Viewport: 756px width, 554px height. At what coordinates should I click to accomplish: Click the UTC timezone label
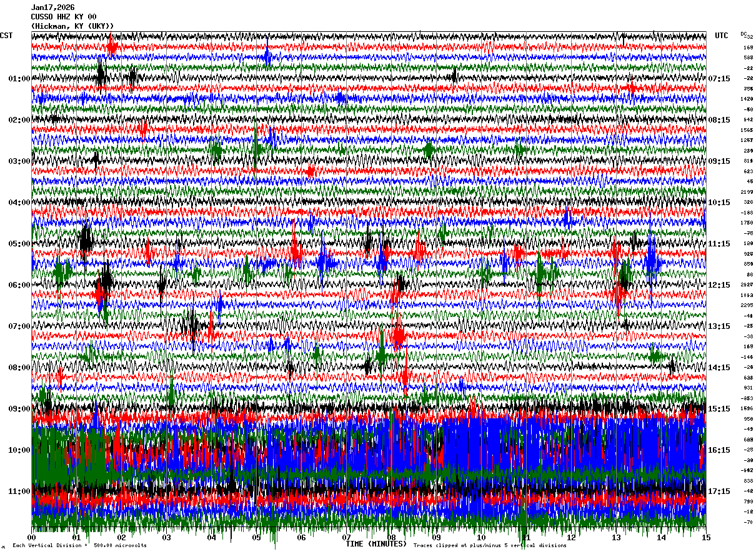[722, 36]
